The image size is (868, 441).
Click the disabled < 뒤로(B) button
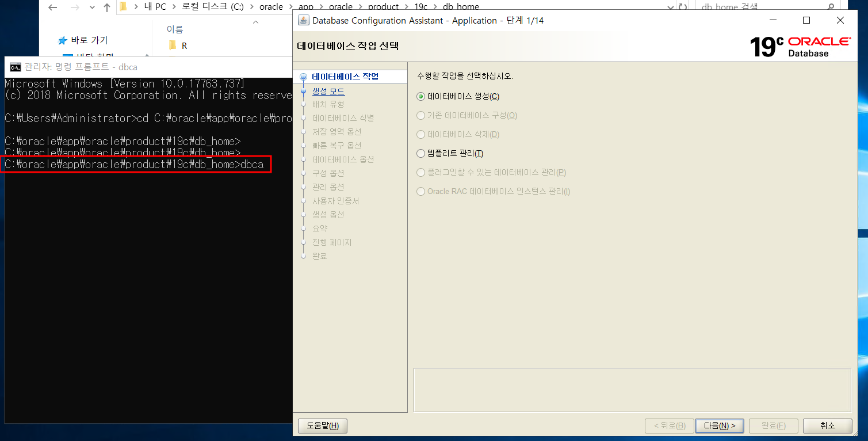point(669,426)
